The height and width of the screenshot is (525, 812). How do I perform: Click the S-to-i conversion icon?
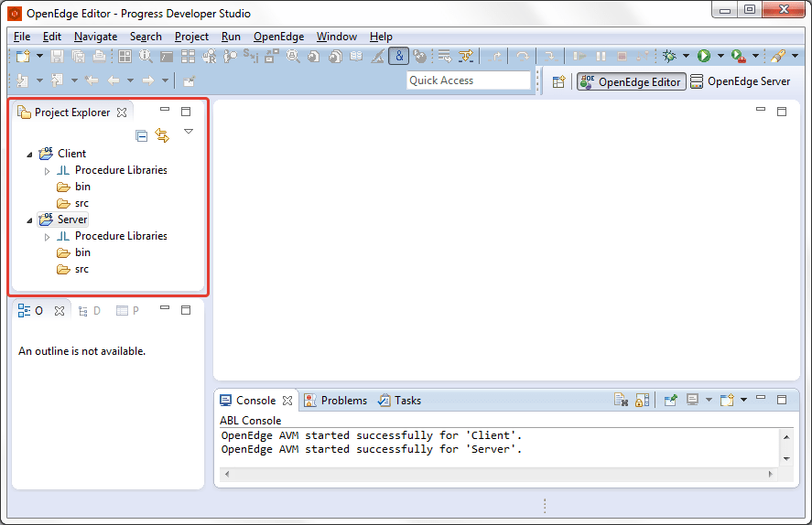(x=250, y=56)
